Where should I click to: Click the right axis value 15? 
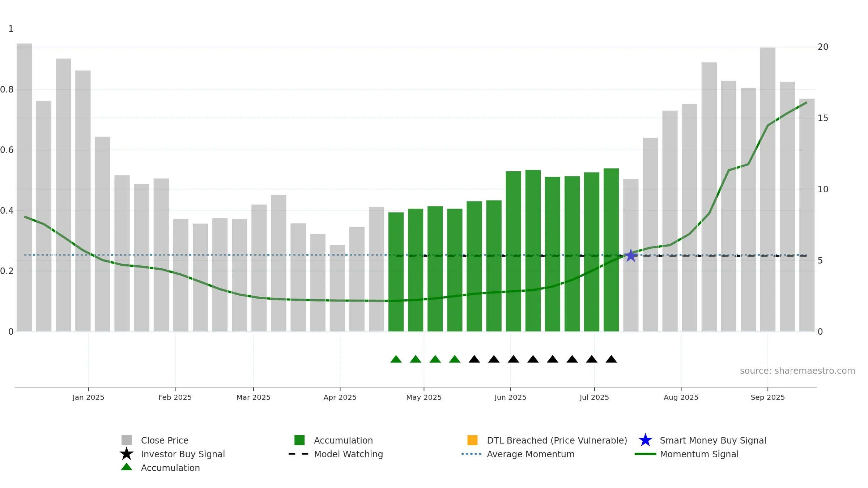[823, 118]
